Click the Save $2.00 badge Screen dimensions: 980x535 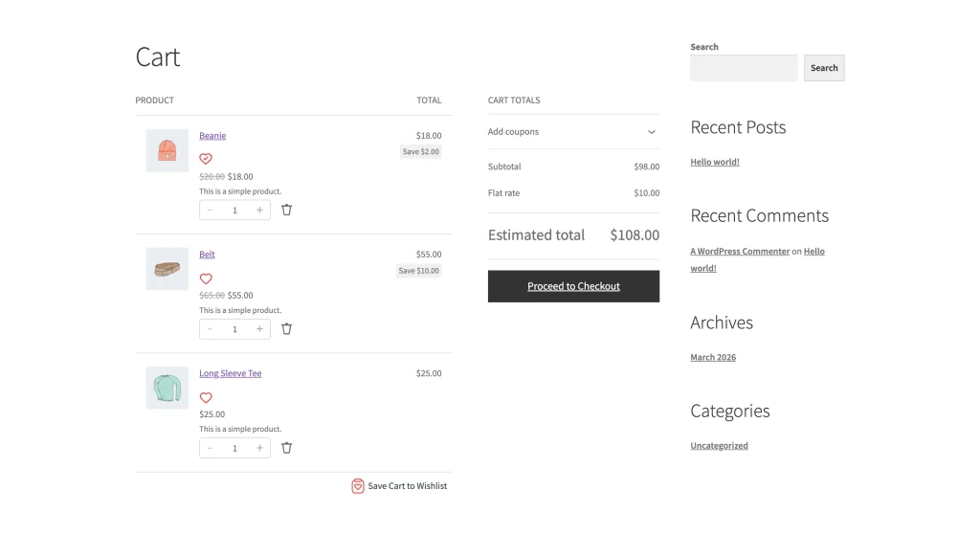coord(421,152)
